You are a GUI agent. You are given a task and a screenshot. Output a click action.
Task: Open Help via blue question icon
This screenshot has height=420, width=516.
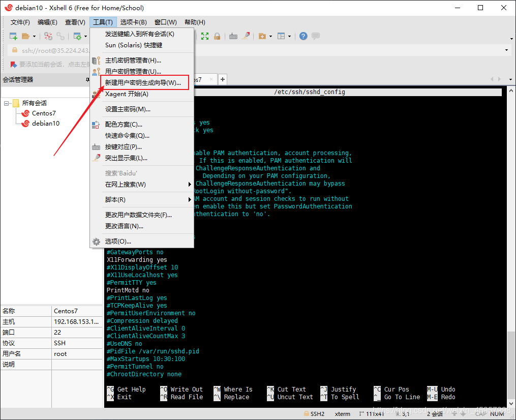click(x=303, y=36)
